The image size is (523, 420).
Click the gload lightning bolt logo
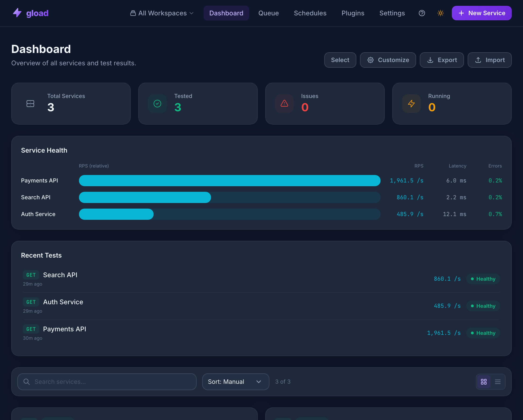[x=17, y=13]
